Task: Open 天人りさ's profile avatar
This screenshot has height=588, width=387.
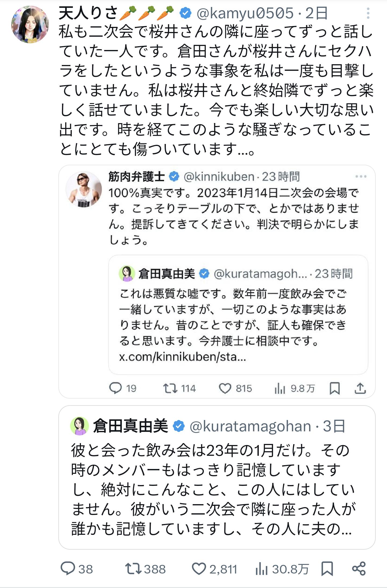Action: pyautogui.click(x=30, y=25)
